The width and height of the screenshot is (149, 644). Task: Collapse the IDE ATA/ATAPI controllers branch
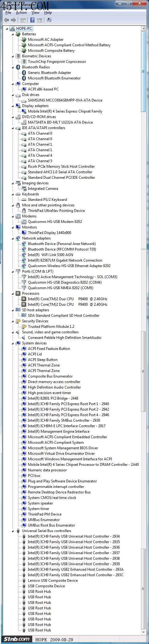click(13, 128)
